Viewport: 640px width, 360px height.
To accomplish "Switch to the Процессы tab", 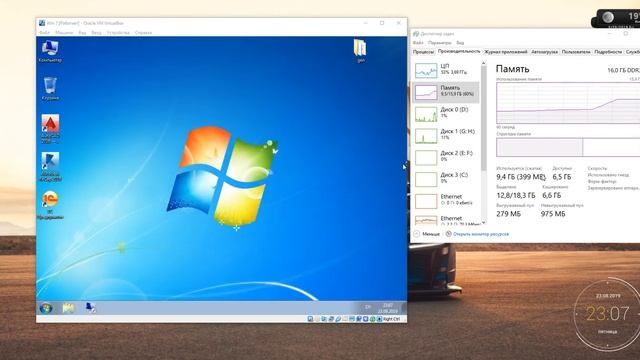I will point(423,52).
